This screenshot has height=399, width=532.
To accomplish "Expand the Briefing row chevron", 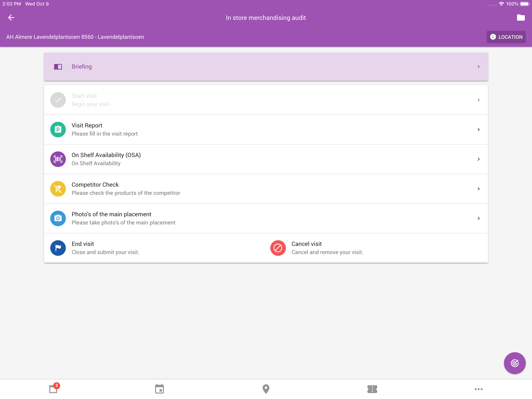I will tap(478, 67).
